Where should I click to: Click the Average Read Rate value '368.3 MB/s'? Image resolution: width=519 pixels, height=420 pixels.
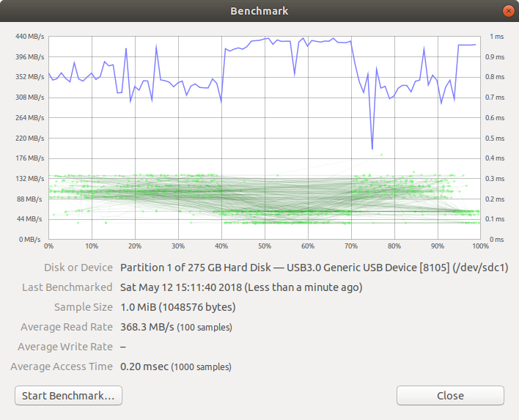coord(147,327)
